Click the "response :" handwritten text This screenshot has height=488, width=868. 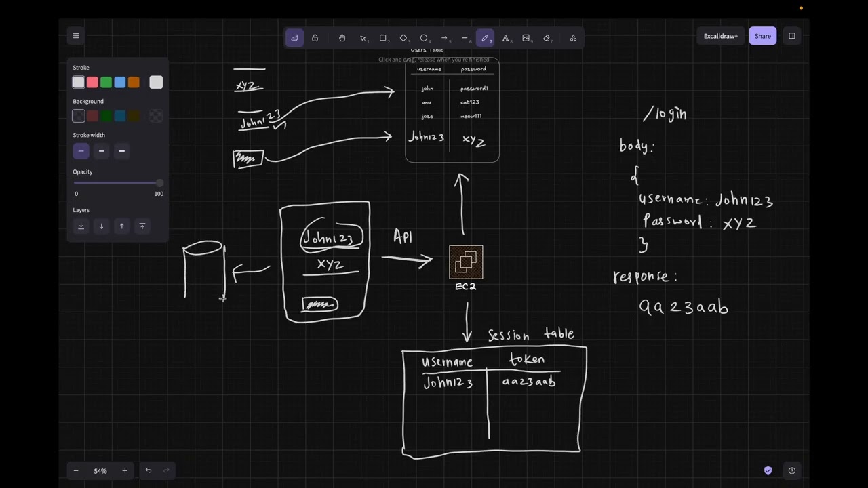(x=645, y=277)
